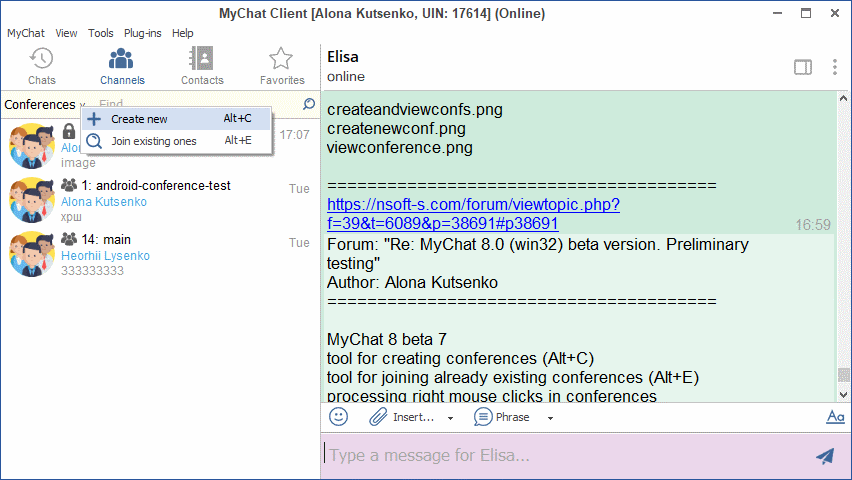The image size is (852, 480).
Task: Click the viewconference.png file name
Action: [x=399, y=148]
